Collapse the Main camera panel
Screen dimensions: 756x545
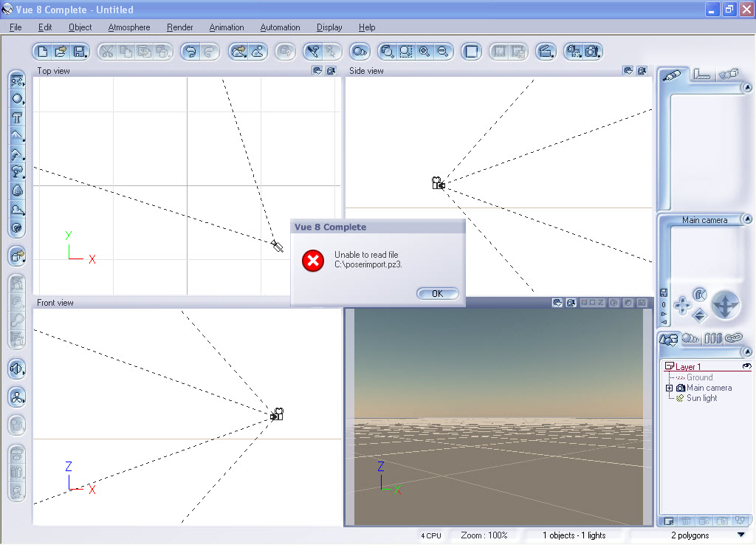pos(746,219)
